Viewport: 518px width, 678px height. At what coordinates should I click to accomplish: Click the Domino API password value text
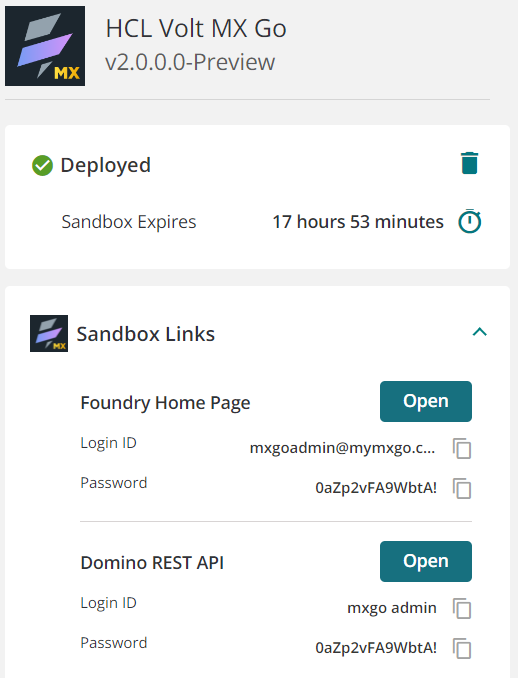376,648
